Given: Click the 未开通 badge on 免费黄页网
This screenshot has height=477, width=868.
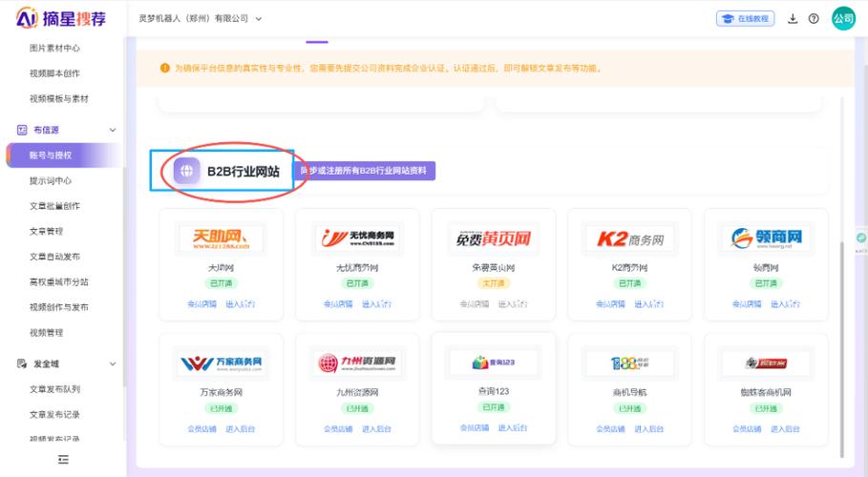Looking at the screenshot, I should (x=494, y=283).
